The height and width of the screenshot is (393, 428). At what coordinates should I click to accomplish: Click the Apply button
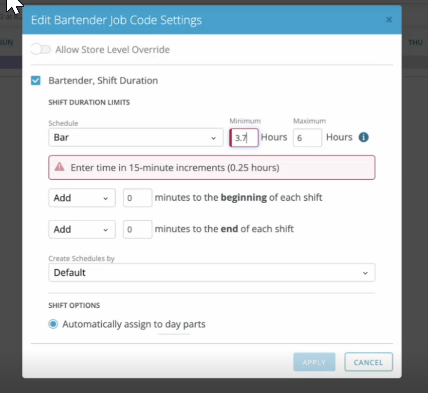314,362
